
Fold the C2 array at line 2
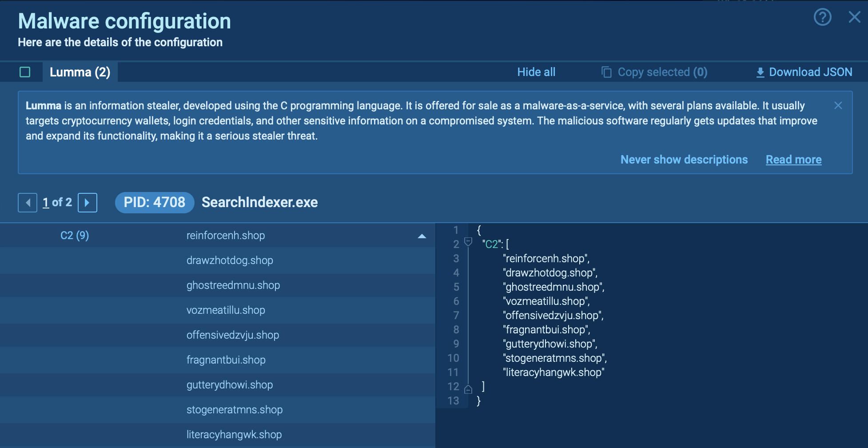[x=468, y=242]
